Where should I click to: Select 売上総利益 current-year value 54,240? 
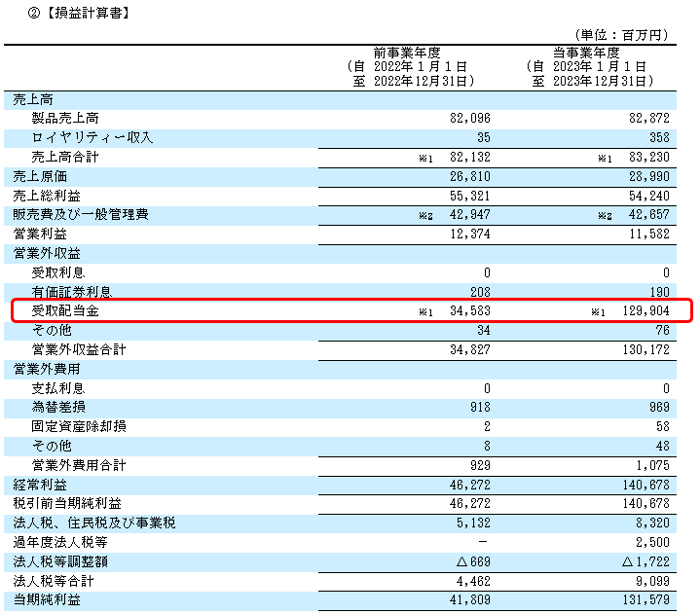tap(649, 196)
